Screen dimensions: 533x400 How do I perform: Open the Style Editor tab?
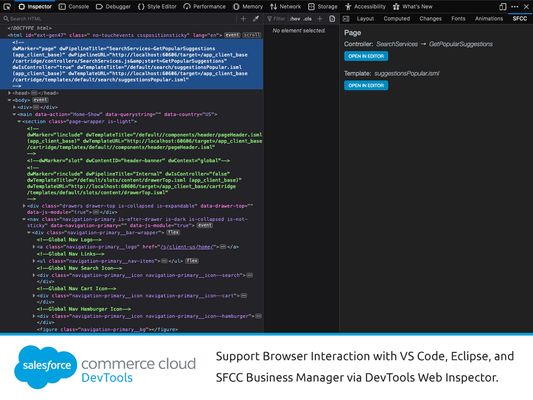pyautogui.click(x=157, y=6)
